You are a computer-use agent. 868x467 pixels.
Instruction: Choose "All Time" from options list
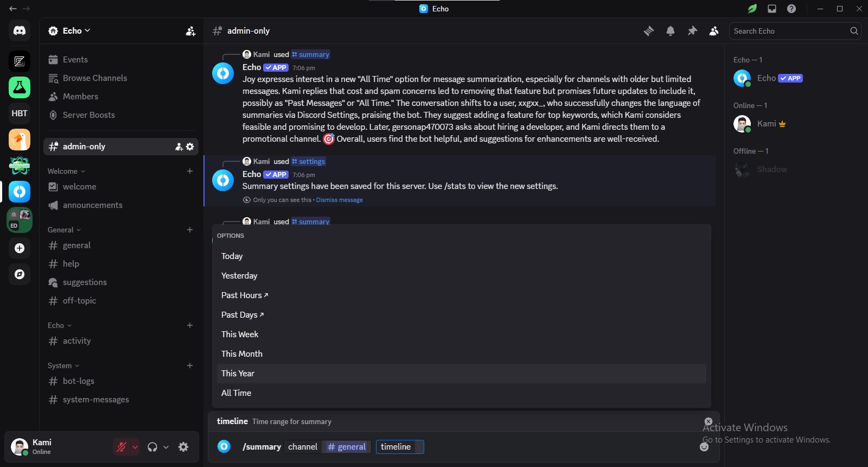click(236, 393)
